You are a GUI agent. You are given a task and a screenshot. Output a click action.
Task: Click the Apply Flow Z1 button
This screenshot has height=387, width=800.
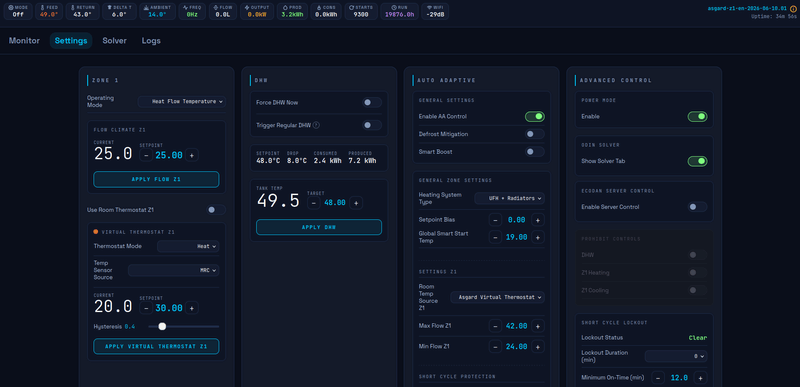click(x=156, y=179)
